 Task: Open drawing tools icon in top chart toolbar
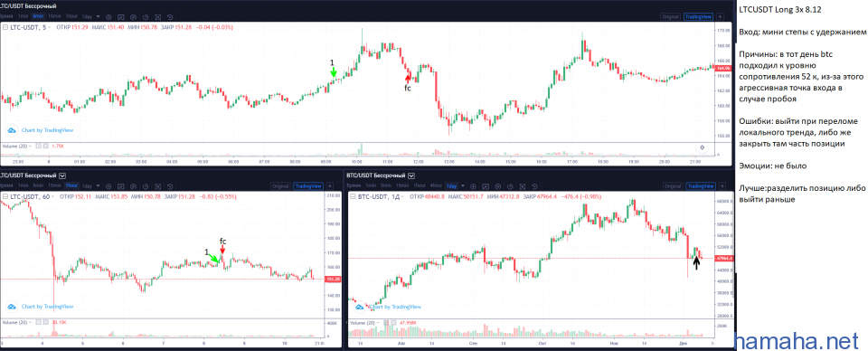pyautogui.click(x=120, y=17)
